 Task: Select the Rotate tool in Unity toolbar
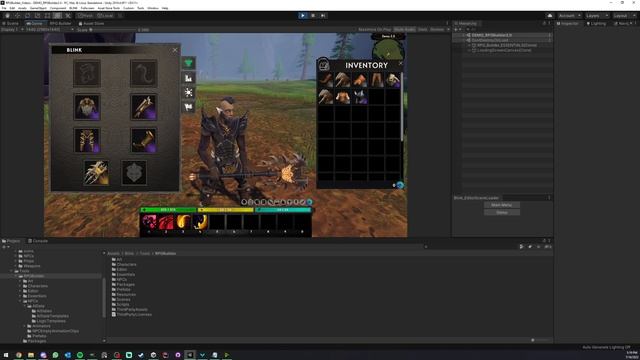pyautogui.click(x=28, y=16)
